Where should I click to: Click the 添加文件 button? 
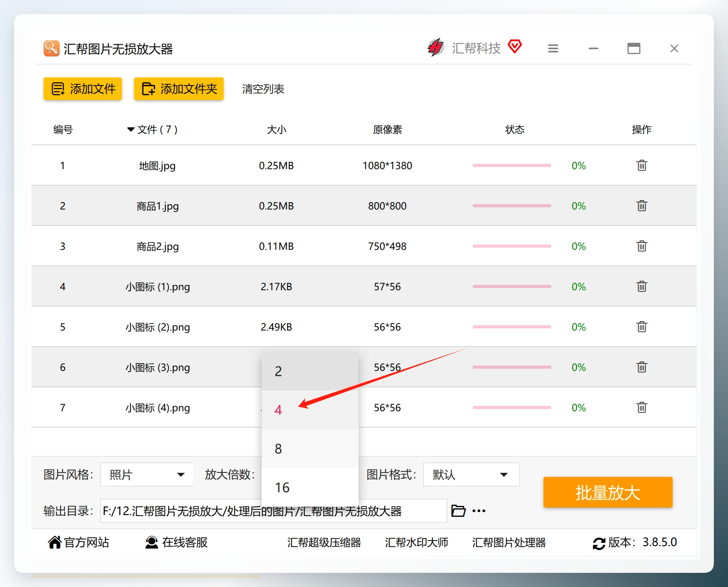[x=83, y=89]
